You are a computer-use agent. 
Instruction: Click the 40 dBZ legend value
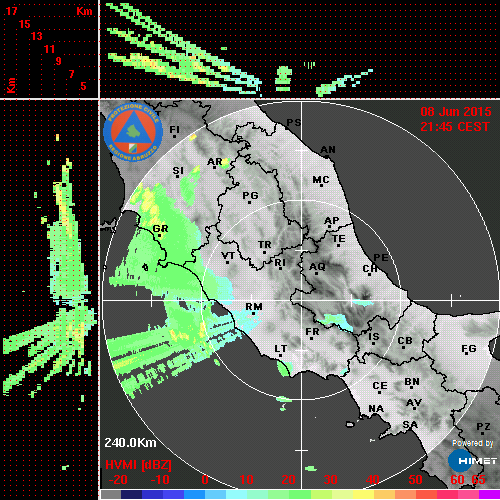point(373,480)
